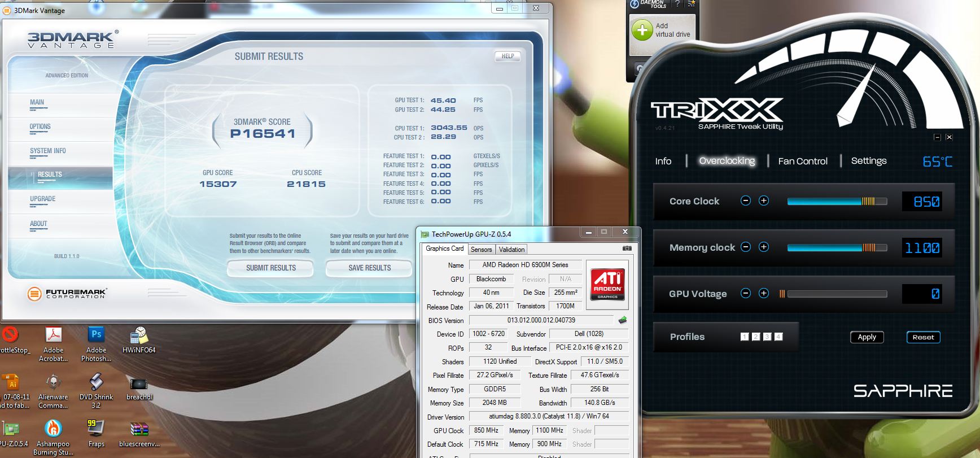Click the HELP button in 3DMark Vantage
This screenshot has height=458, width=980.
click(508, 56)
